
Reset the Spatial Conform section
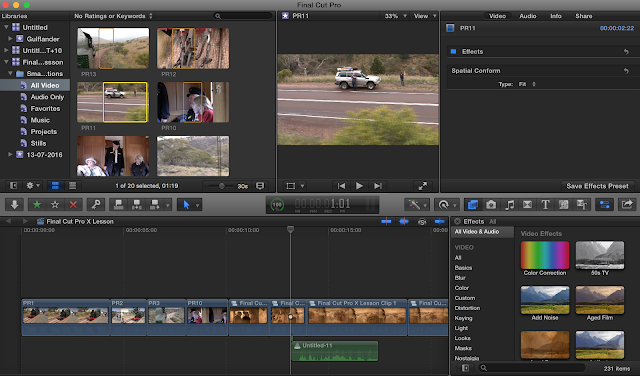(626, 71)
